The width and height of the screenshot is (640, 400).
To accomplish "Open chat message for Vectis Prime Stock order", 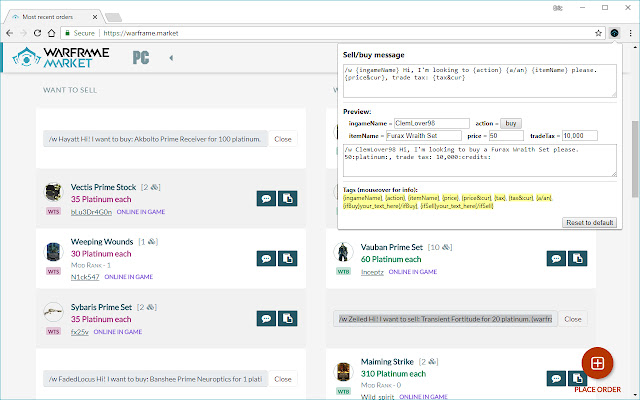I will [x=266, y=199].
